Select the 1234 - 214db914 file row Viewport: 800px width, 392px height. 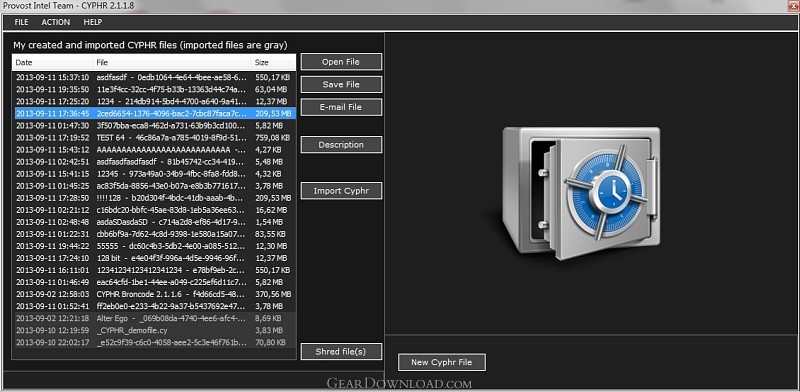154,102
